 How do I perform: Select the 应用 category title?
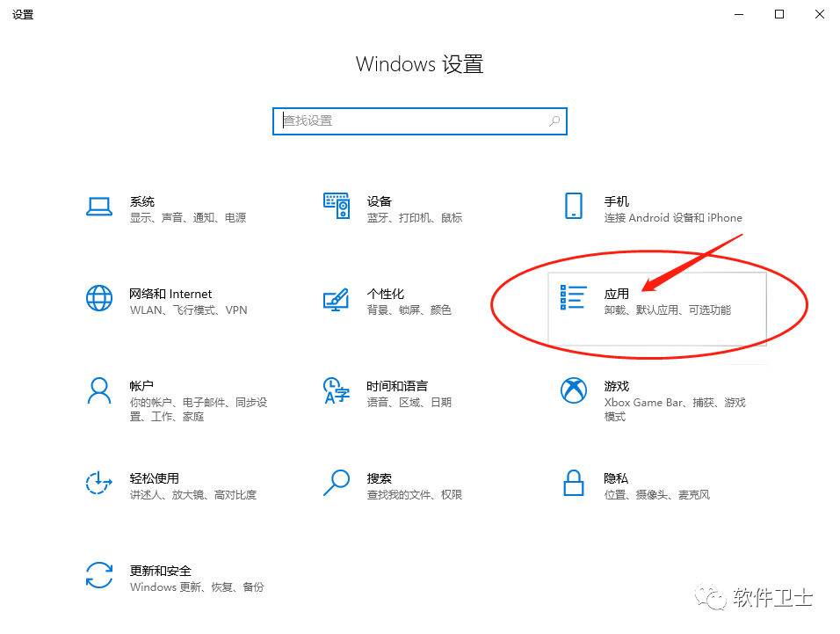point(617,294)
